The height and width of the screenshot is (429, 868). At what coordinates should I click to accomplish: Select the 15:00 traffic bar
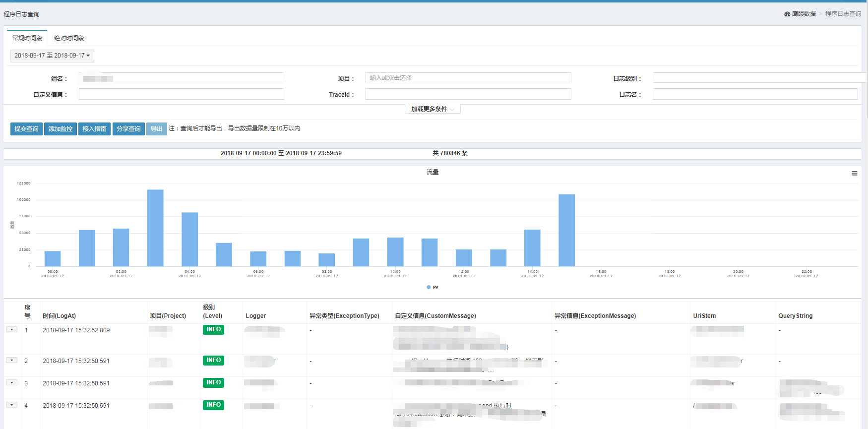(x=567, y=231)
